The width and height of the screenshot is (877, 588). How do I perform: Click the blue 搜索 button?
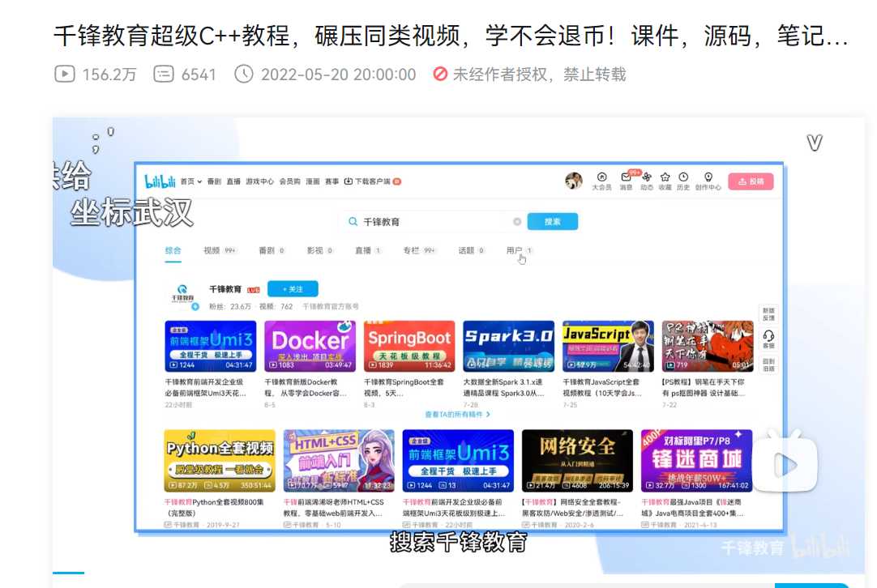pyautogui.click(x=553, y=222)
